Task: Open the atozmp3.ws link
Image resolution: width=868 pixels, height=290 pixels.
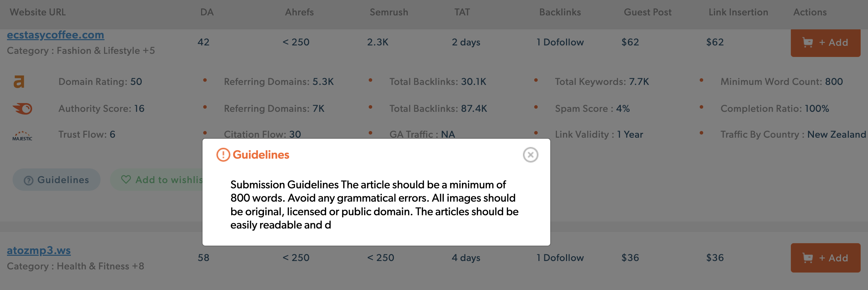Action: [x=39, y=251]
